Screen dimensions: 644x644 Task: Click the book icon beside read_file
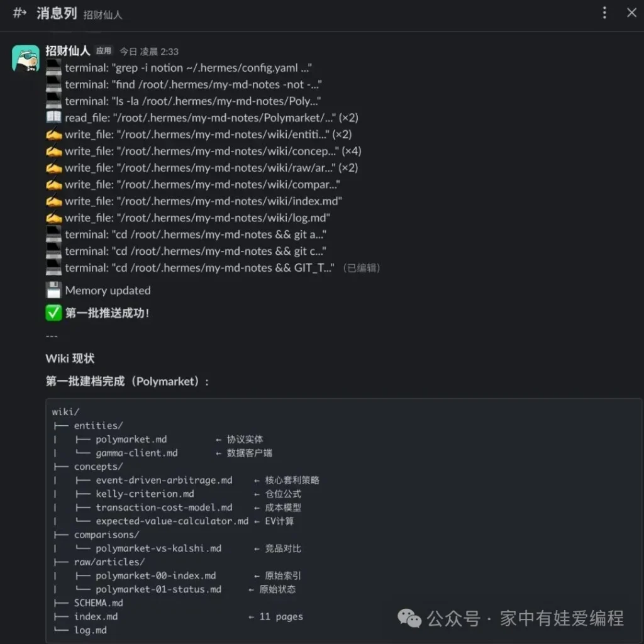coord(53,118)
